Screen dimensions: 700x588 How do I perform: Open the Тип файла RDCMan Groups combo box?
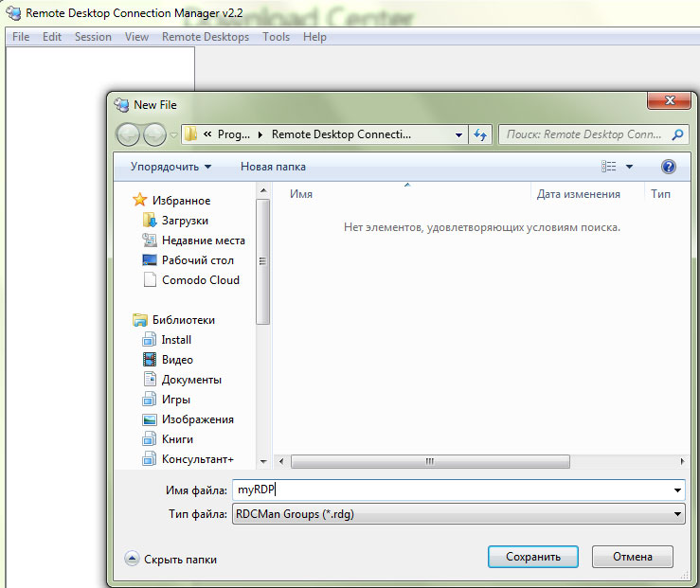click(x=458, y=514)
